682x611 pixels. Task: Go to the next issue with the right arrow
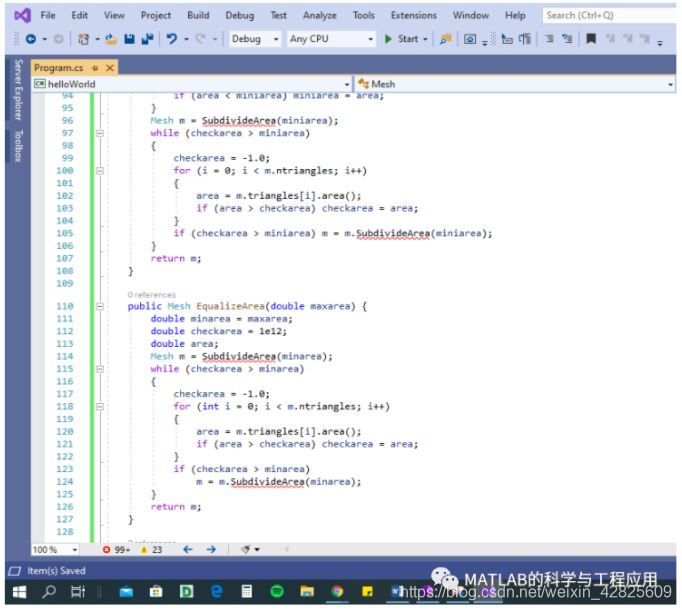point(211,550)
